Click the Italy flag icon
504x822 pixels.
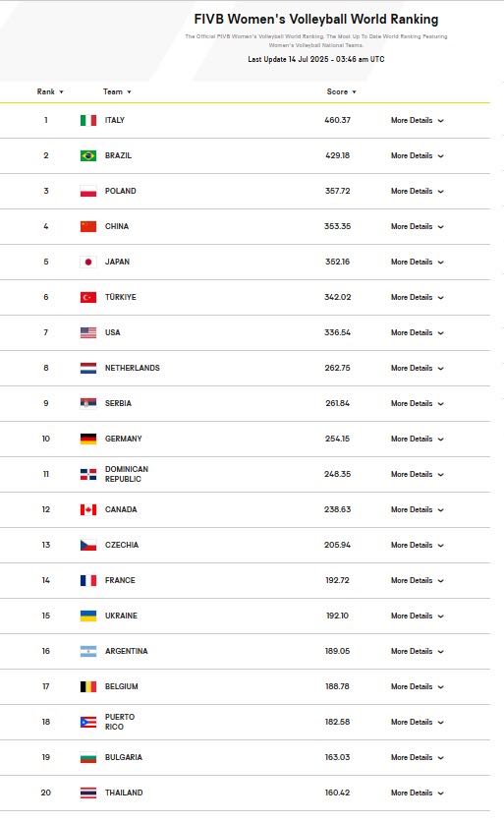tap(88, 121)
